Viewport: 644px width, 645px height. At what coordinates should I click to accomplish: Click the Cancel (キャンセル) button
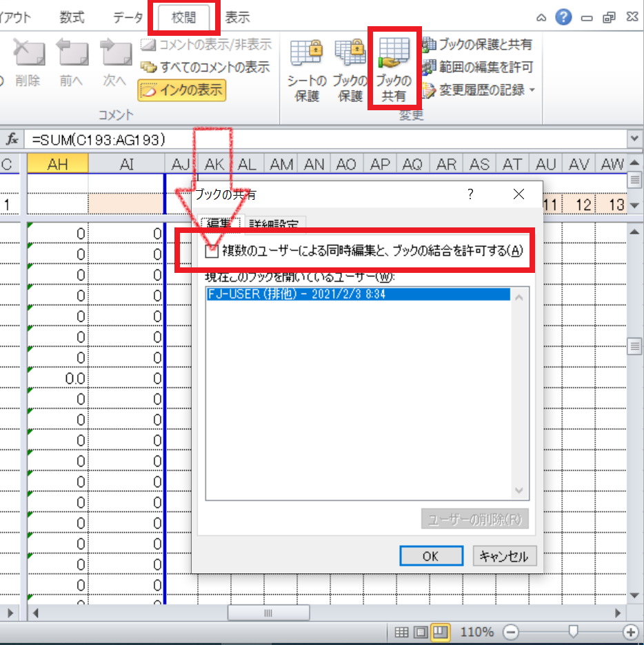point(504,556)
